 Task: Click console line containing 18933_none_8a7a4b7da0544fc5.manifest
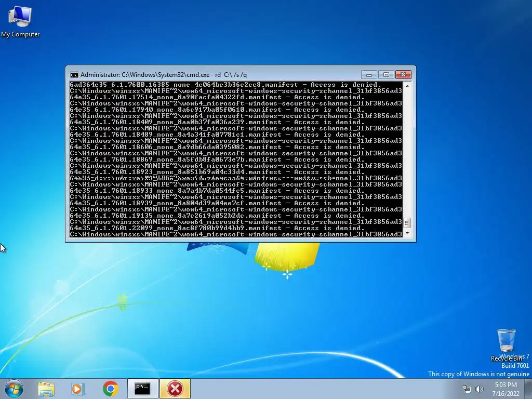click(x=217, y=191)
